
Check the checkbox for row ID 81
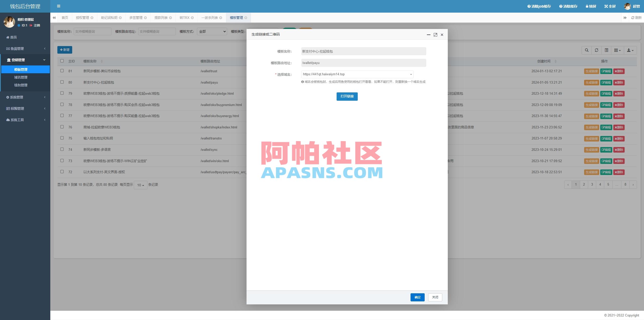point(62,71)
